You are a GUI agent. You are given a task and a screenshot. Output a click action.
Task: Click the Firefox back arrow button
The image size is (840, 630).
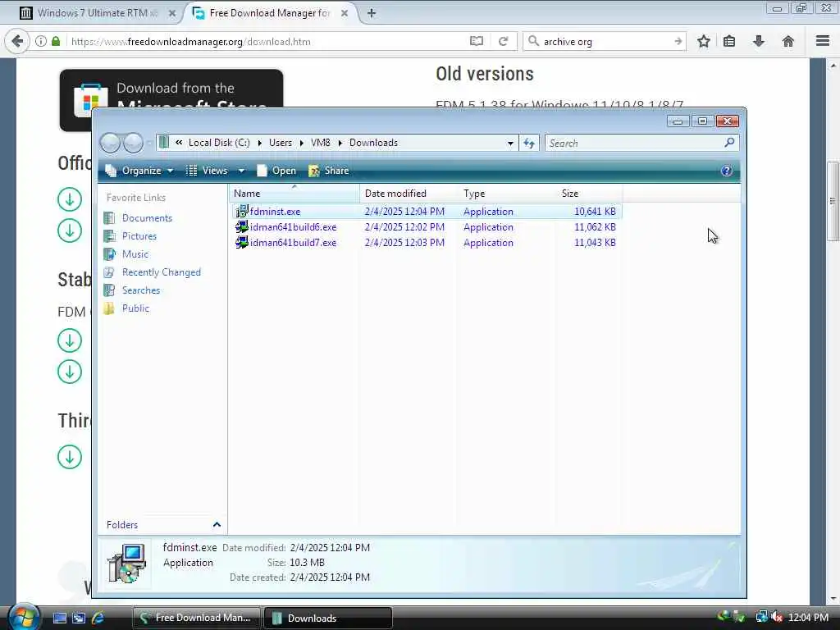point(18,41)
